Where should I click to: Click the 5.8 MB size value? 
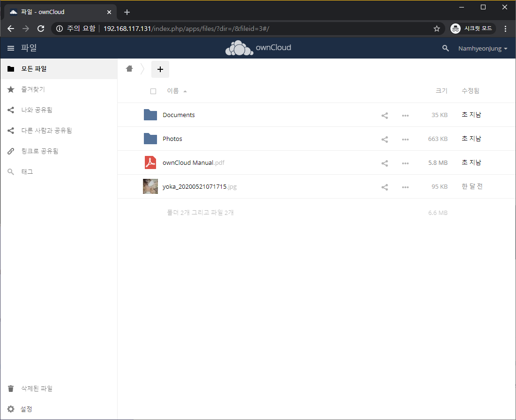438,163
